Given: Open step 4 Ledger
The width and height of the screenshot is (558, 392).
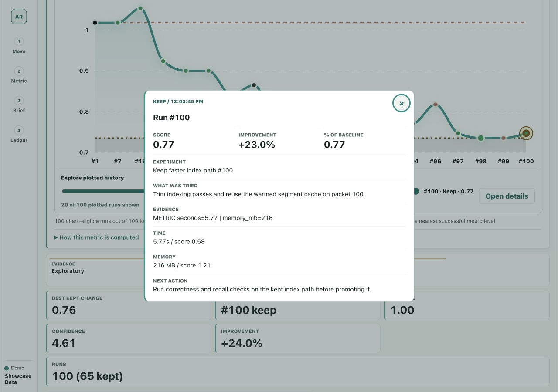Looking at the screenshot, I should coord(19,135).
